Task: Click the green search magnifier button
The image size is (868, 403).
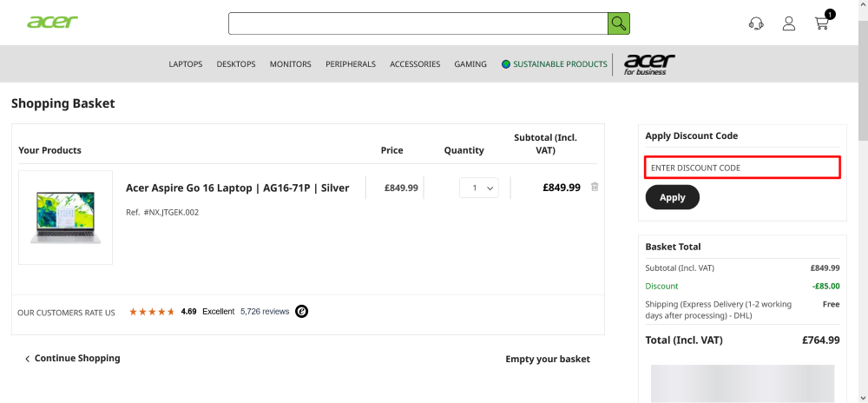Action: pyautogui.click(x=618, y=23)
